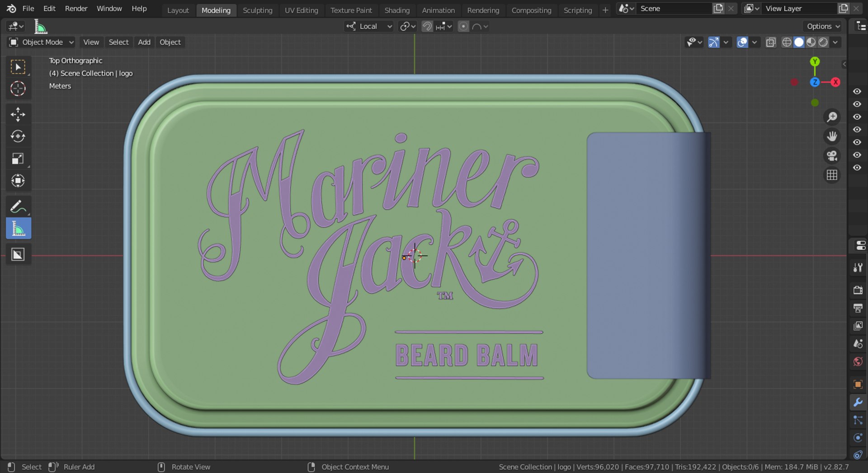This screenshot has width=868, height=473.
Task: Click the Select header button
Action: pos(118,42)
